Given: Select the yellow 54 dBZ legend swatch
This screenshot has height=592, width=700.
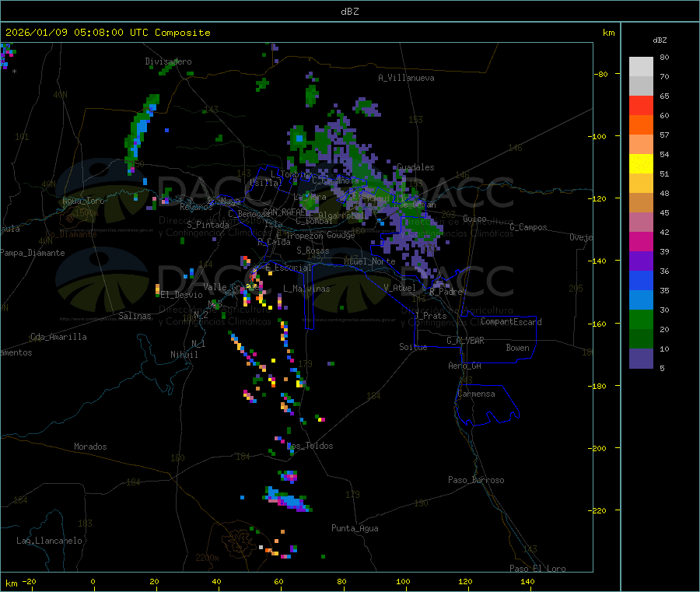Looking at the screenshot, I should [x=641, y=164].
